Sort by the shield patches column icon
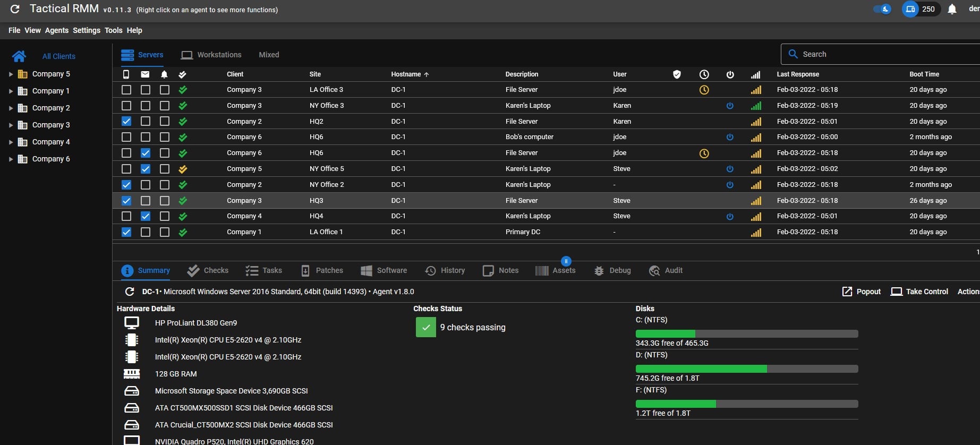The height and width of the screenshot is (445, 980). (677, 74)
